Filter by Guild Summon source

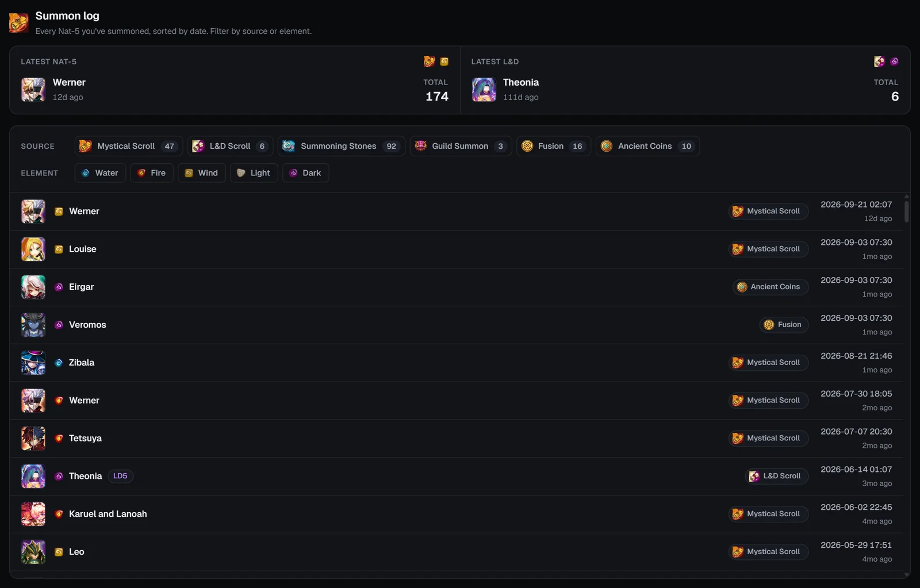pos(461,146)
